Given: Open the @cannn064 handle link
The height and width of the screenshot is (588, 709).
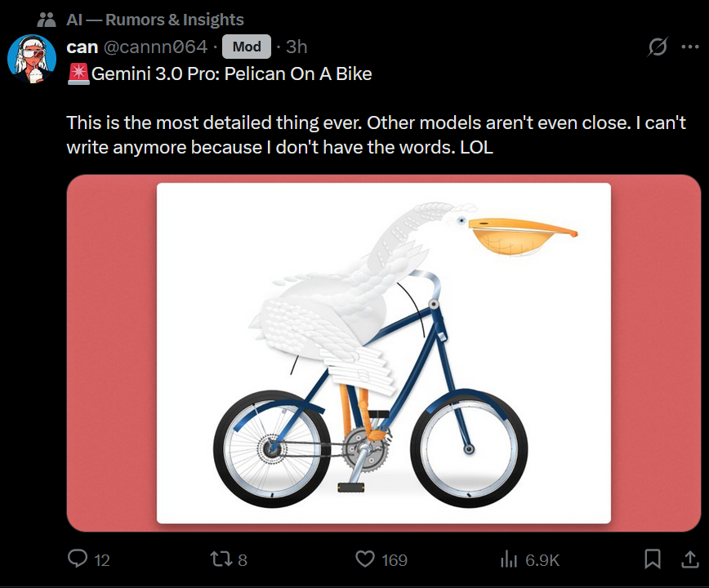Looking at the screenshot, I should tap(156, 47).
